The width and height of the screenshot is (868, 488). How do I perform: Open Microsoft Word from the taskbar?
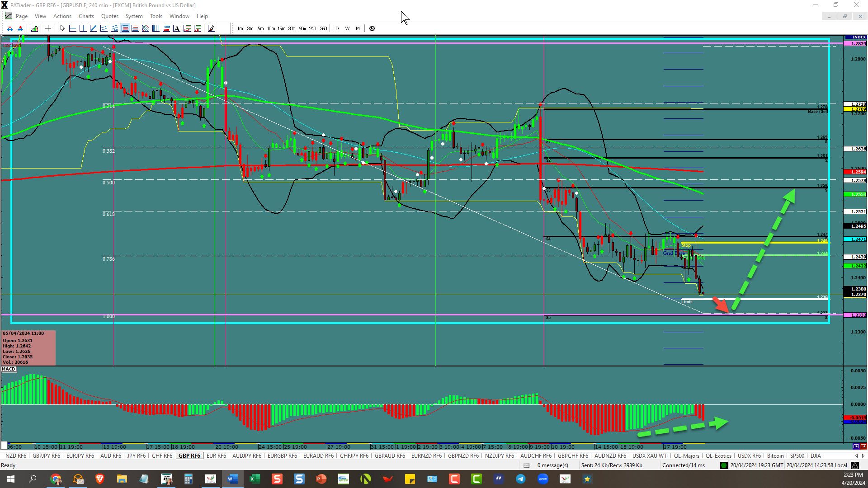[233, 479]
